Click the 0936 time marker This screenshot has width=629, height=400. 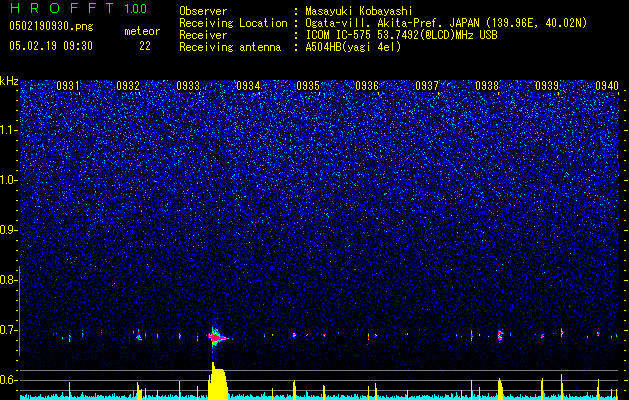(367, 86)
